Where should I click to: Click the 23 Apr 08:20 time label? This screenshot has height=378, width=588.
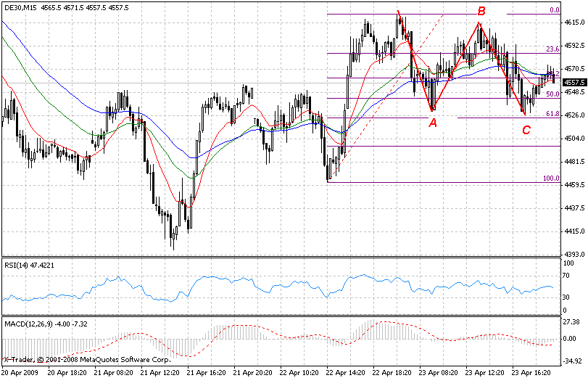click(x=439, y=373)
